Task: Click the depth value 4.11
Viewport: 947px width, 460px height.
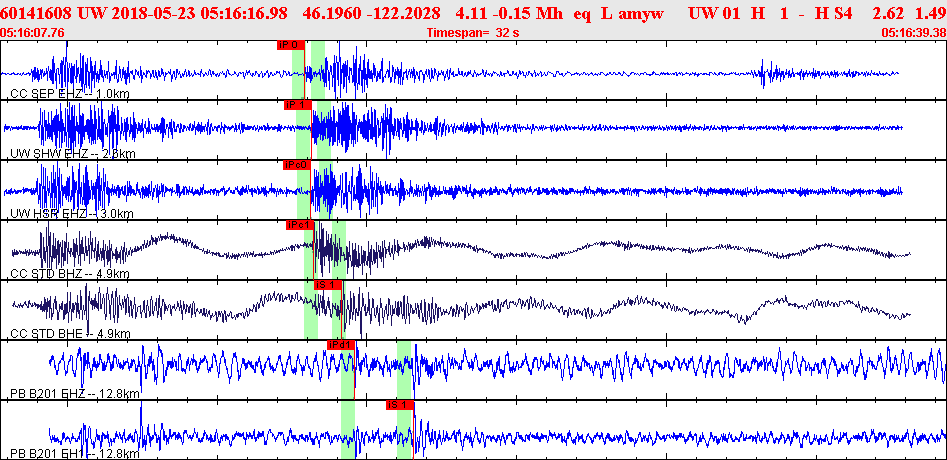Action: tap(469, 13)
